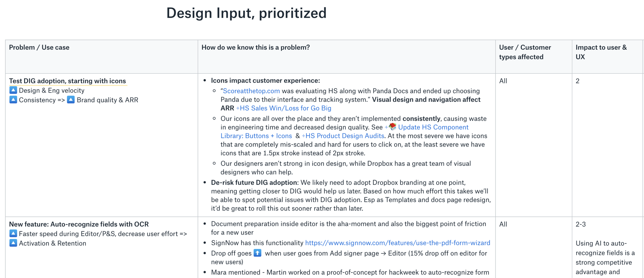Click the books emoji before Update HS Component
The width and height of the screenshot is (644, 278).
[393, 127]
